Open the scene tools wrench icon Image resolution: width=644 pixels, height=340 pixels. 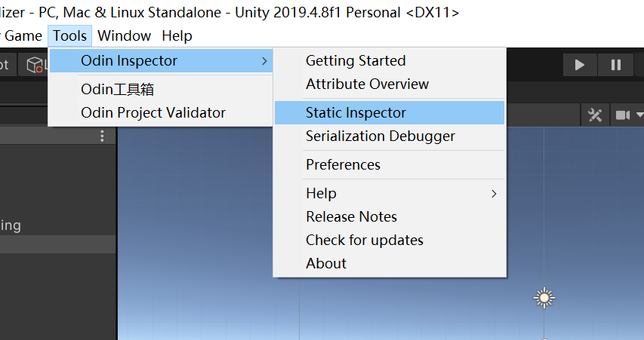pos(595,115)
